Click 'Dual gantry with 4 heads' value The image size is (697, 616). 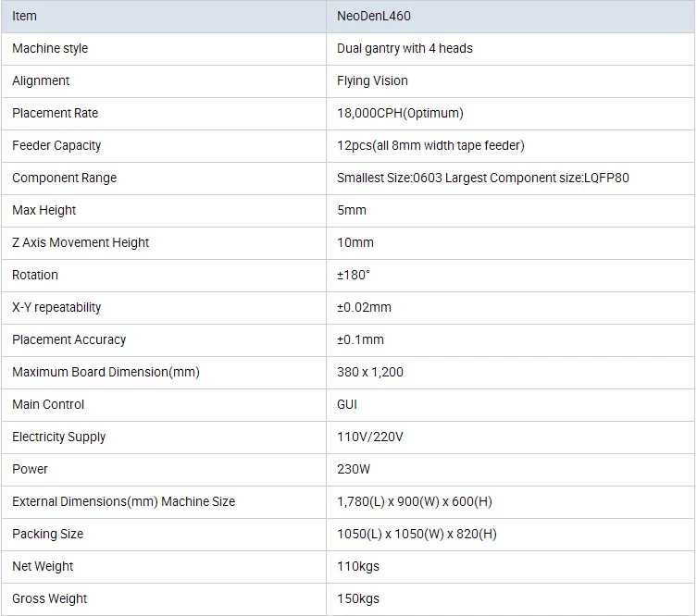(x=405, y=48)
